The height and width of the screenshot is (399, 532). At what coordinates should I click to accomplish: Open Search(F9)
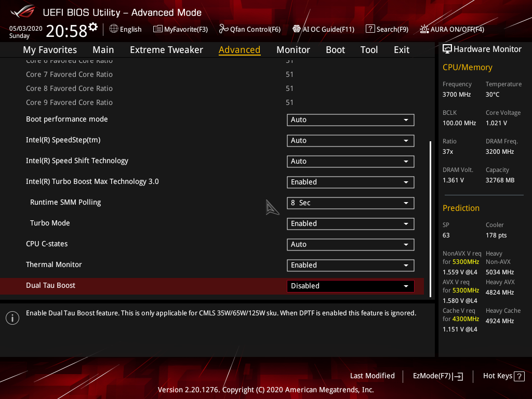click(387, 29)
